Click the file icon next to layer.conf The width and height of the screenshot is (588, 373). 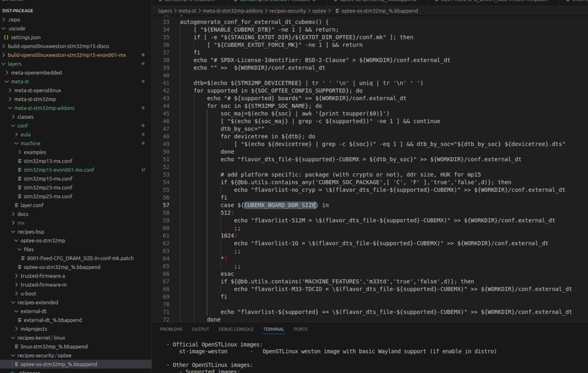[x=16, y=205]
